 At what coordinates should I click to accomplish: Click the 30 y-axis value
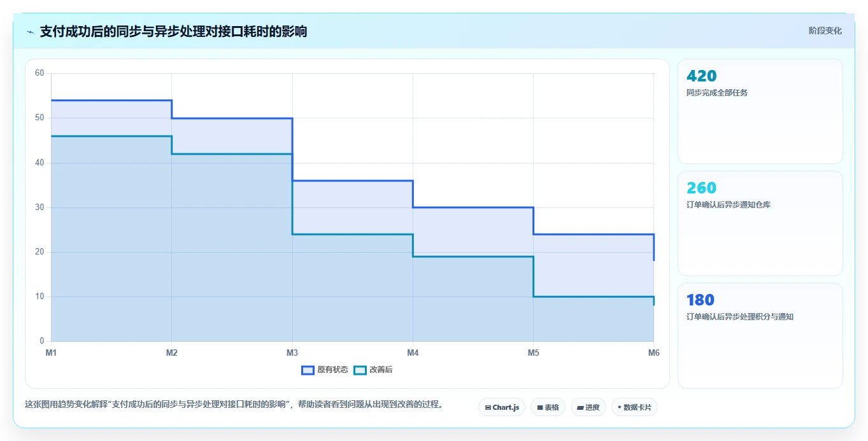[39, 207]
